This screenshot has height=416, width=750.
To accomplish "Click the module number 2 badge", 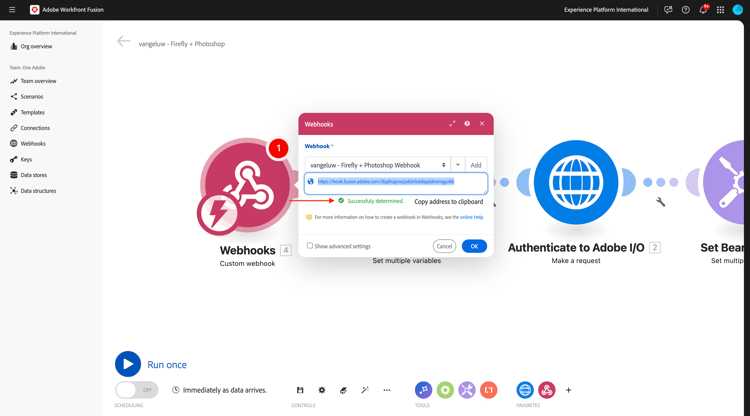I will [x=655, y=248].
